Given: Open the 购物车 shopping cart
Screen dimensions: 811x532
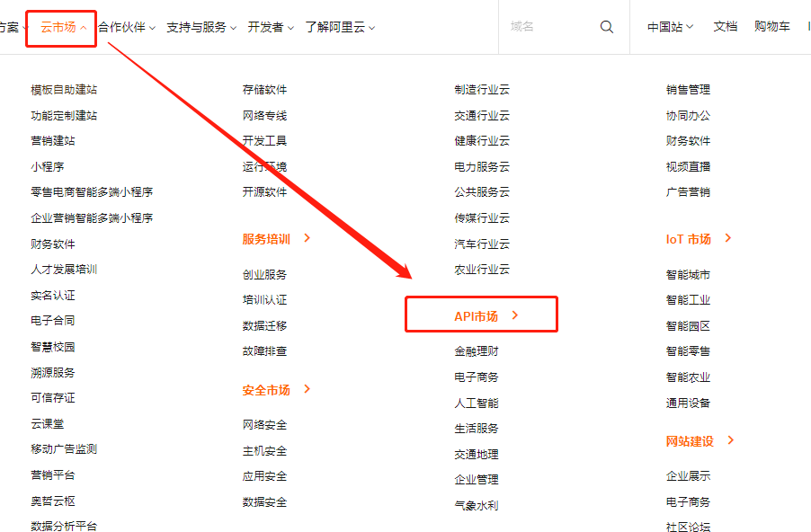Looking at the screenshot, I should point(771,26).
